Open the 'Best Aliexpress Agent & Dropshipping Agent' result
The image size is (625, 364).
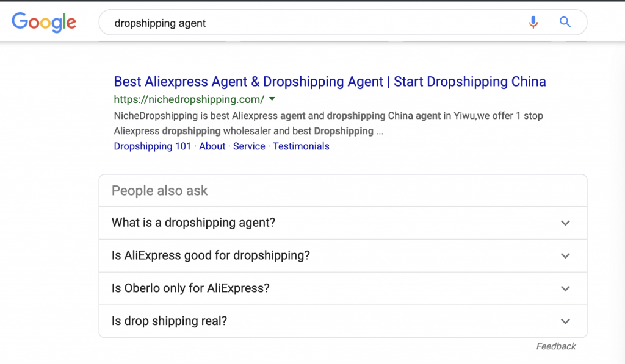[x=330, y=82]
